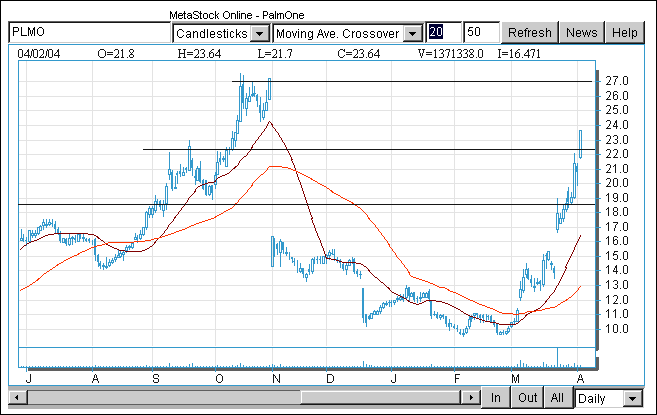
Task: Click the horizontal support line at 18.5
Action: pos(300,204)
